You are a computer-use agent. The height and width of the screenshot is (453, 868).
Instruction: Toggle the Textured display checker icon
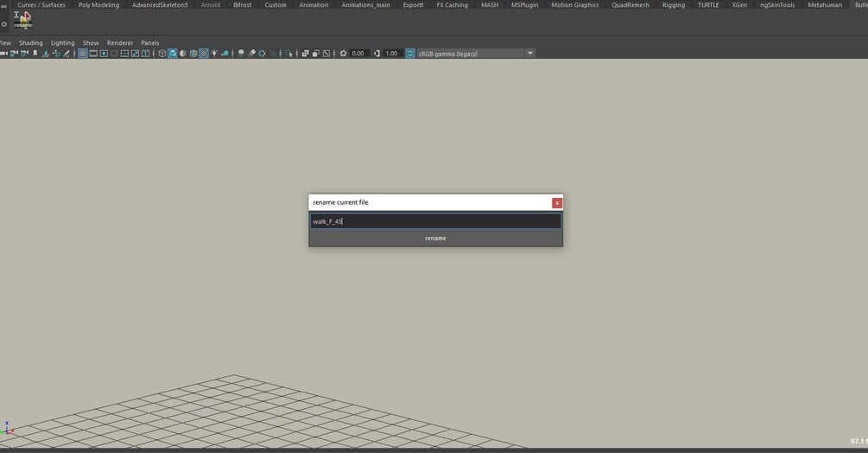pyautogui.click(x=204, y=53)
